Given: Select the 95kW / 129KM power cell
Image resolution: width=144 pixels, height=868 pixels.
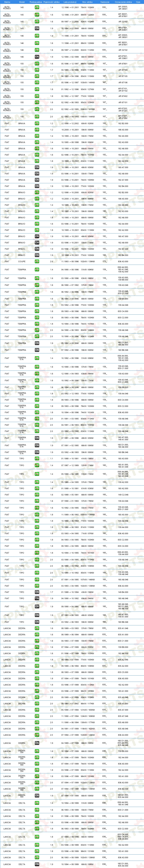Looking at the screenshot, I should (x=87, y=102).
